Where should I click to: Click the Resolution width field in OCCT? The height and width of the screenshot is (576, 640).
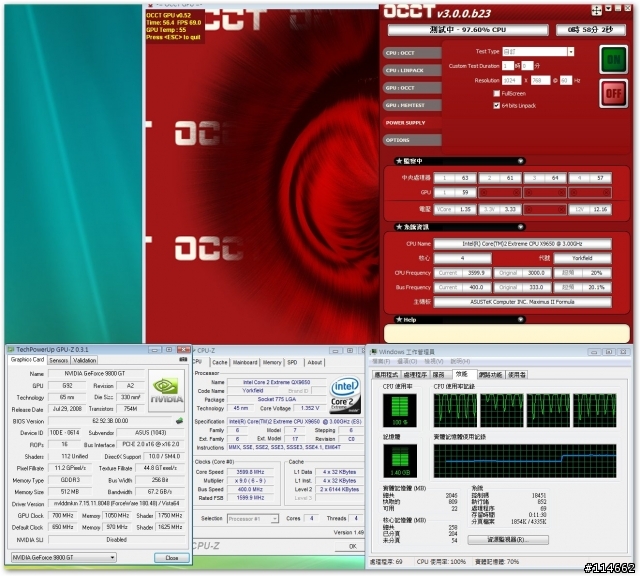pyautogui.click(x=511, y=80)
